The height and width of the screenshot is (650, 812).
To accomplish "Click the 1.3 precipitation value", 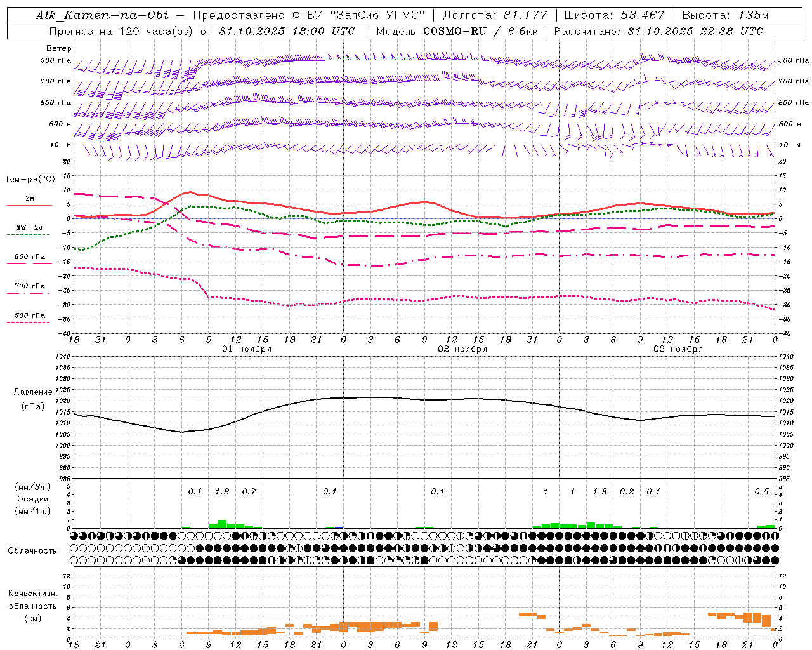I will pyautogui.click(x=599, y=492).
